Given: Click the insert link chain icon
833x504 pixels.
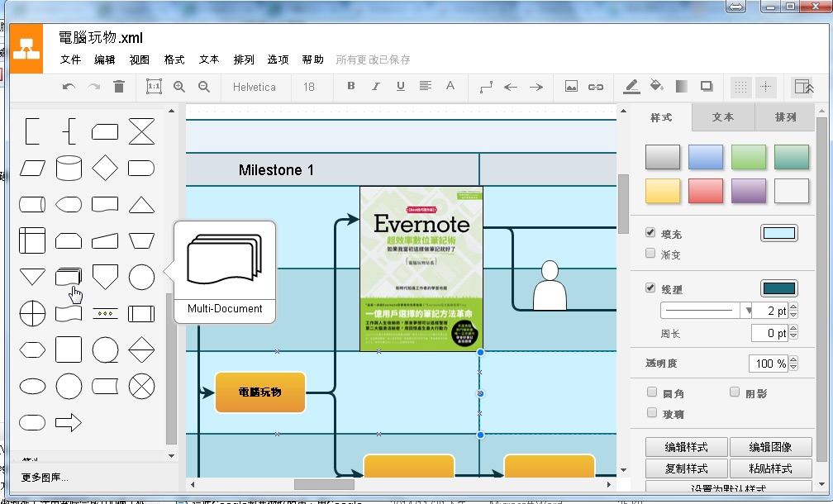Looking at the screenshot, I should click(x=595, y=87).
